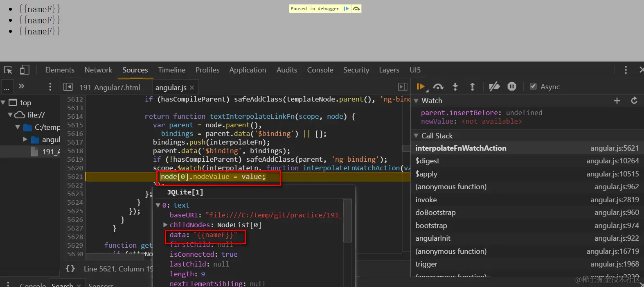Select the $apply call stack frame

tap(527, 174)
